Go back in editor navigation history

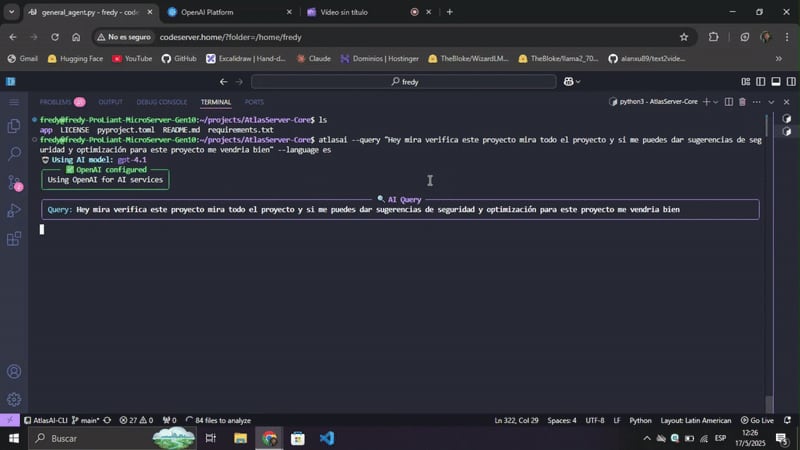(x=223, y=82)
